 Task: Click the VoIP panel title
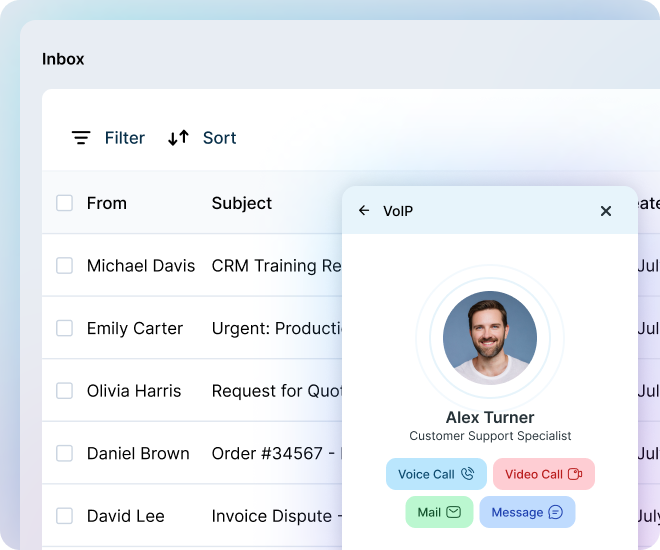pos(398,211)
